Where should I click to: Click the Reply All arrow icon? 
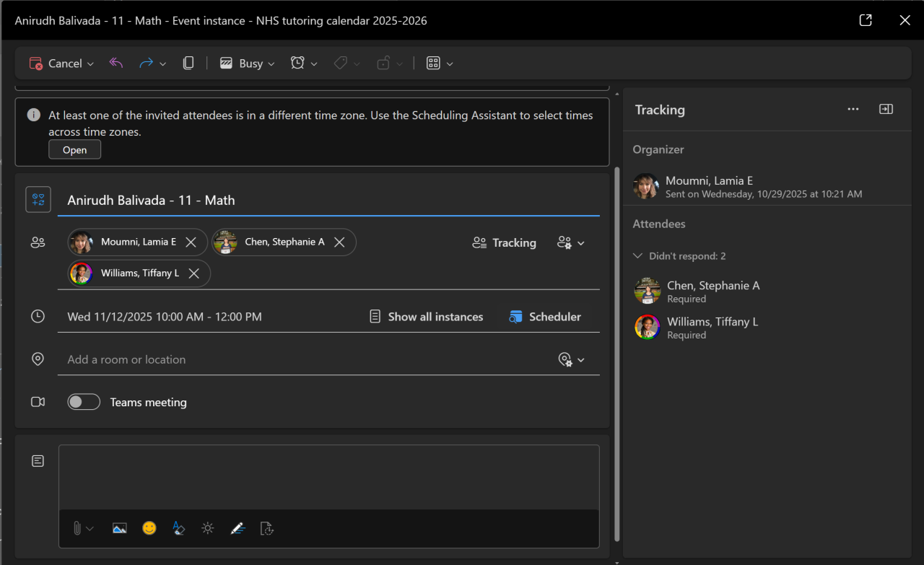[116, 63]
